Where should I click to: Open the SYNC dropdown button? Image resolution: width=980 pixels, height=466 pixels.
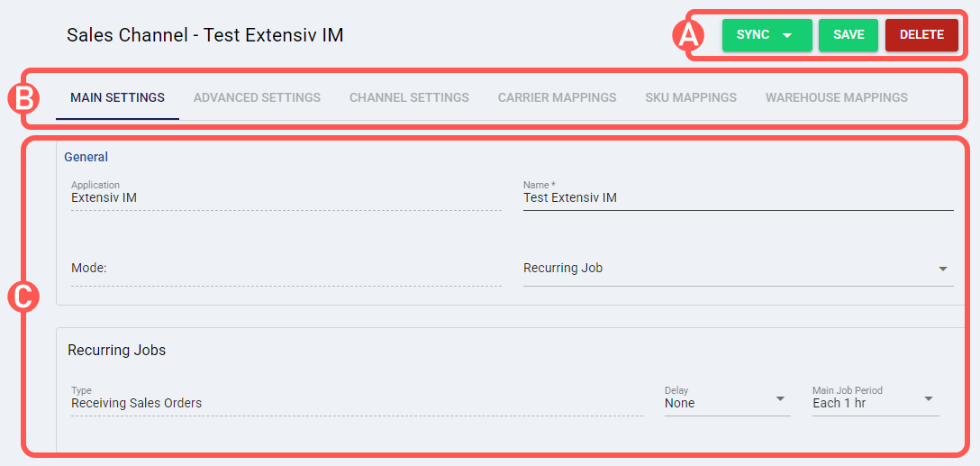767,35
